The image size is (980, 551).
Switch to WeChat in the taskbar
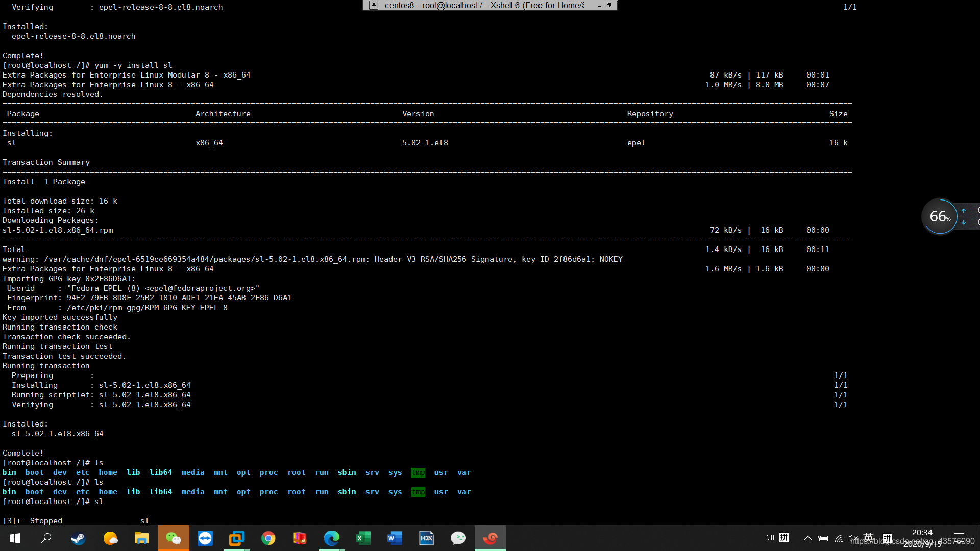click(174, 538)
